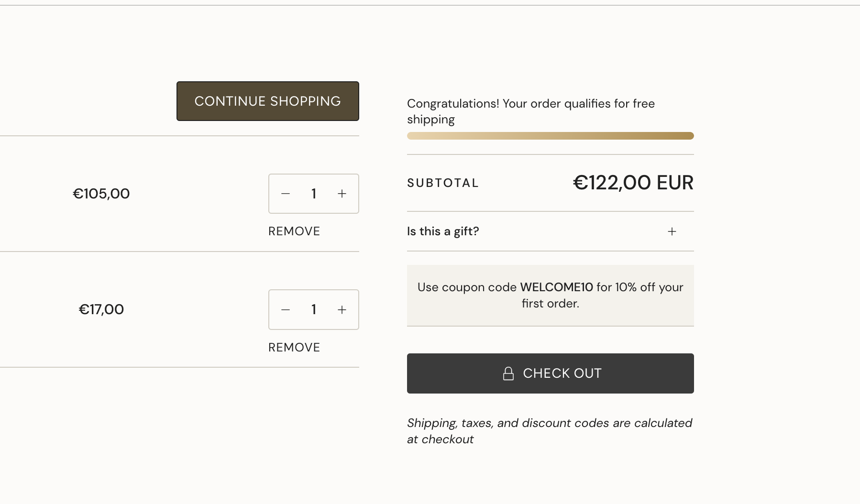
Task: Click the lock icon on Check Out
Action: 508,373
